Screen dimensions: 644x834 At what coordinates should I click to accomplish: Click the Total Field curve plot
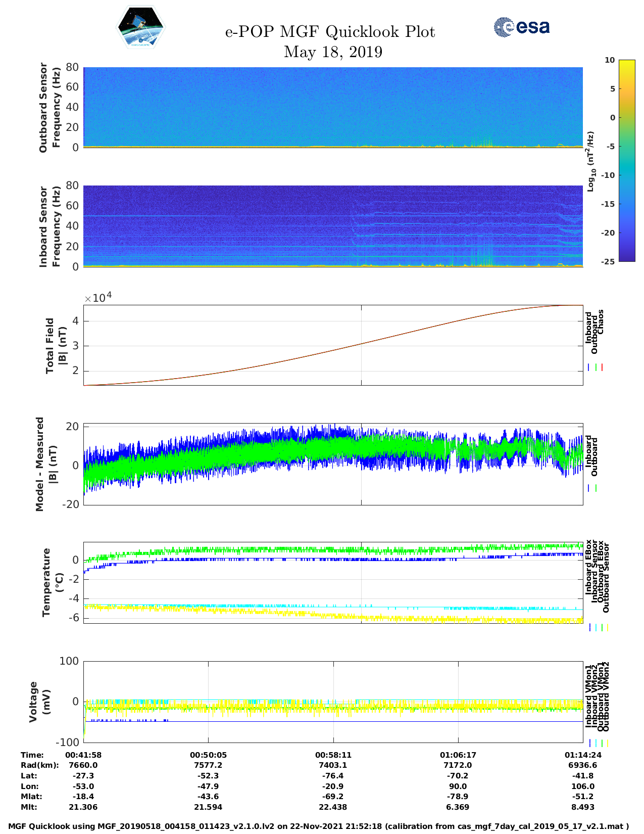click(333, 345)
